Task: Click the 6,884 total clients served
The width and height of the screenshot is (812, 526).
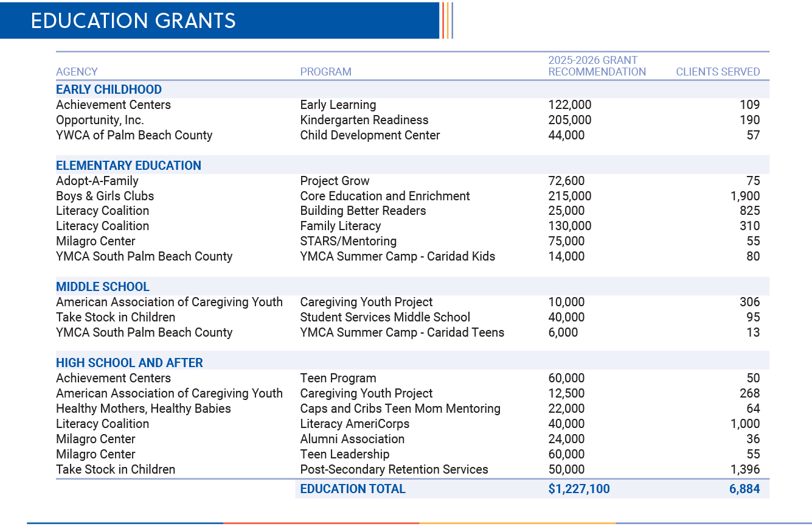Action: click(x=744, y=489)
